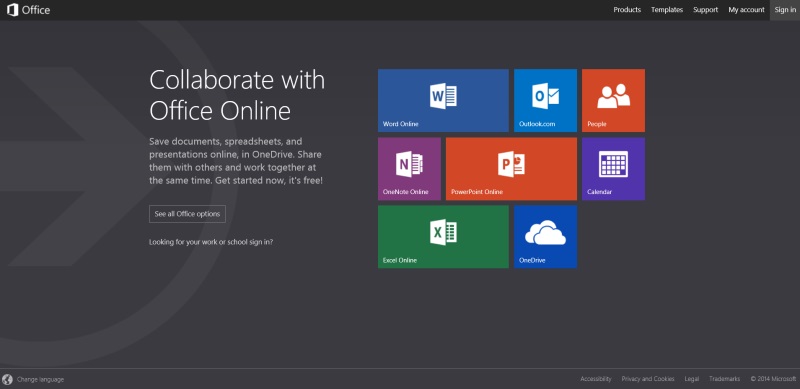Click the Save documents description paragraph
The height and width of the screenshot is (389, 800).
(236, 161)
